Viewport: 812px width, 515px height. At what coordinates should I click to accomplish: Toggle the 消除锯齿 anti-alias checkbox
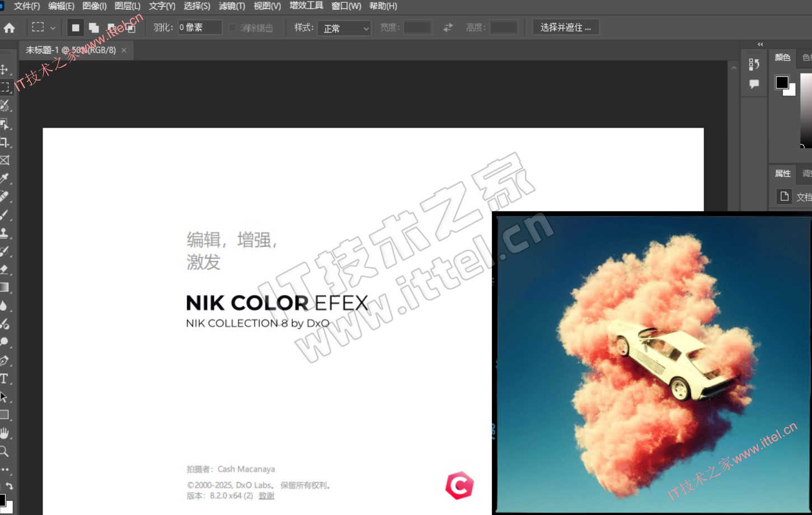[232, 27]
